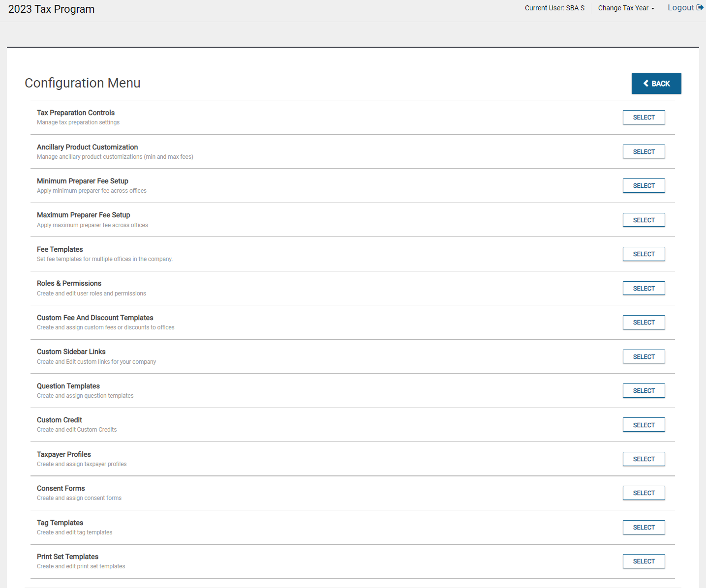706x588 pixels.
Task: Click the Roles & Permissions title text
Action: (69, 284)
